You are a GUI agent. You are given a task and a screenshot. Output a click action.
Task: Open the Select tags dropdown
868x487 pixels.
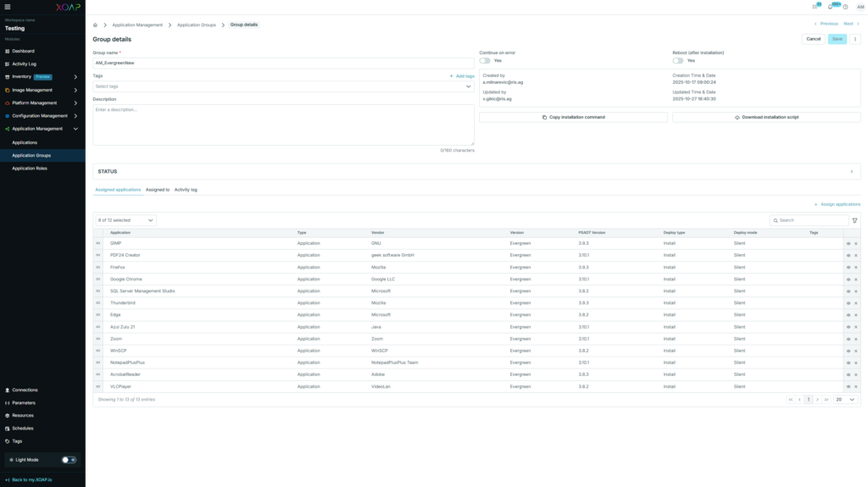(283, 86)
